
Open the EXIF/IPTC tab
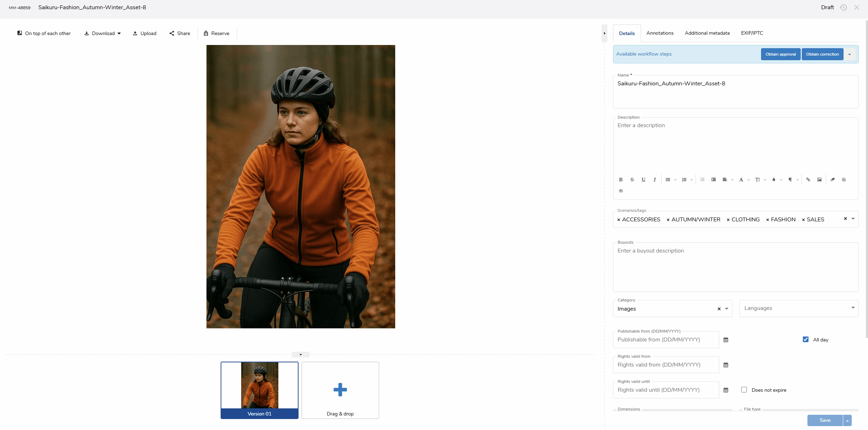coord(752,33)
